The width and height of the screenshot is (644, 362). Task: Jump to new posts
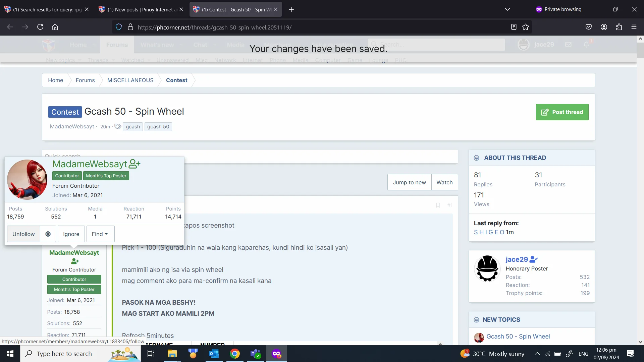[409, 182]
